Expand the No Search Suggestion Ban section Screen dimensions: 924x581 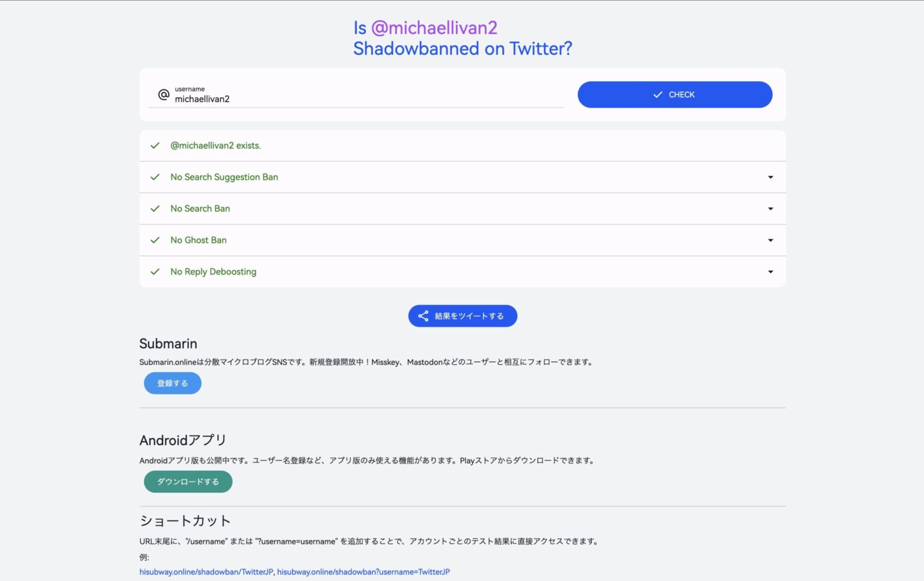click(x=771, y=177)
